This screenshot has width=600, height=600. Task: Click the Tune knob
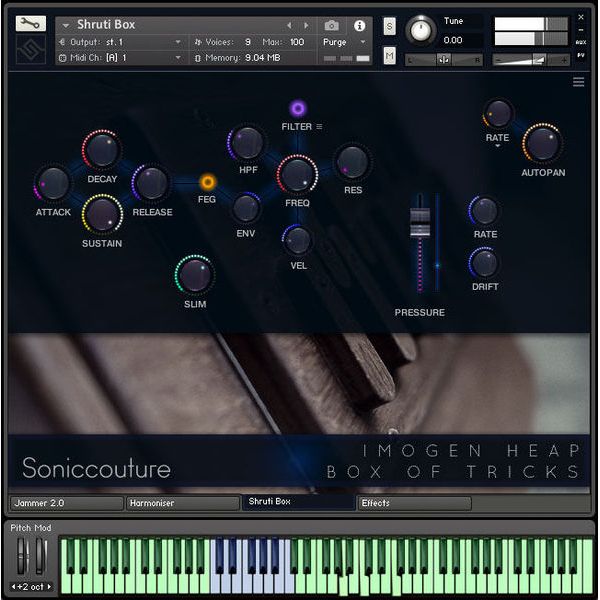(420, 30)
